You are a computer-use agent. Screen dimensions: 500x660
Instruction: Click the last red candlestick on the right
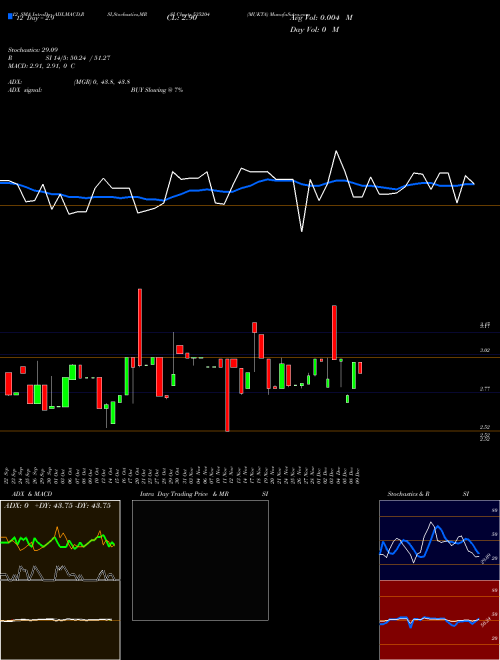pos(360,368)
